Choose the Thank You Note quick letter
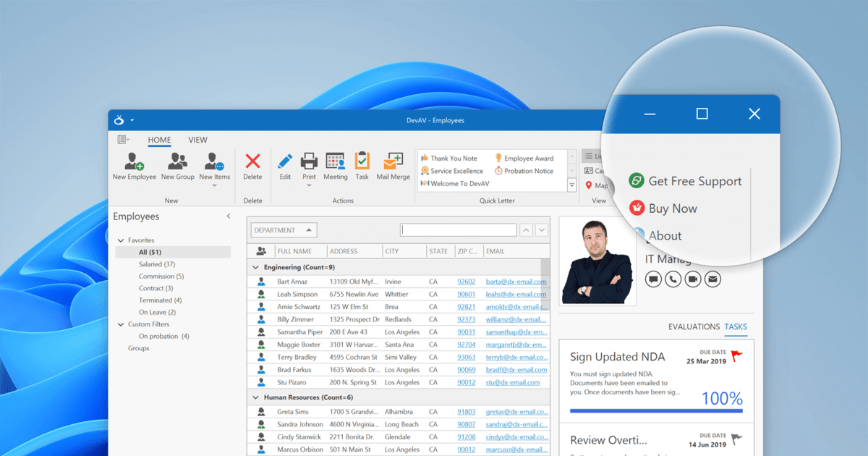Viewport: 868px width, 456px height. click(448, 159)
